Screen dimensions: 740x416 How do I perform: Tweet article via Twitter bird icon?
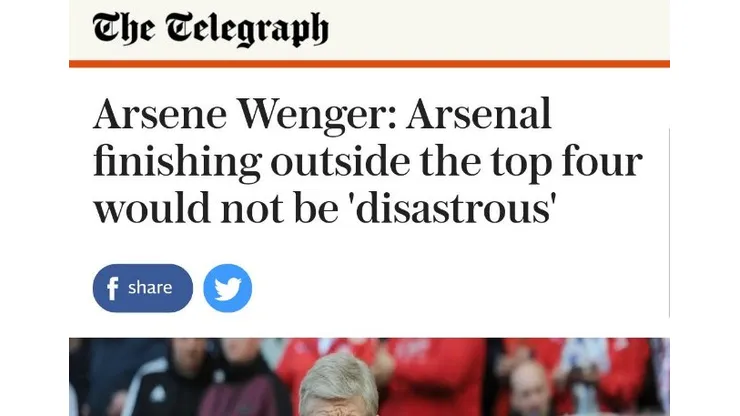228,289
